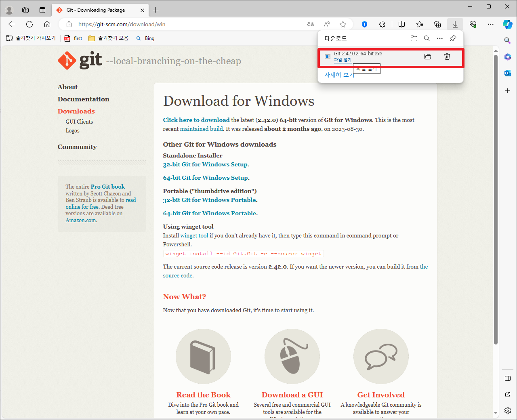Image resolution: width=517 pixels, height=420 pixels.
Task: Open the 'winget tool' link
Action: [x=194, y=235]
